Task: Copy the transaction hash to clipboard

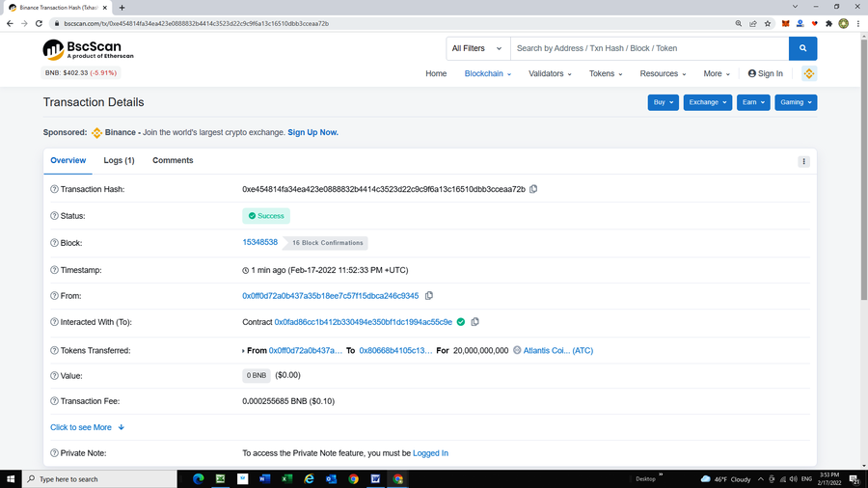Action: tap(533, 189)
